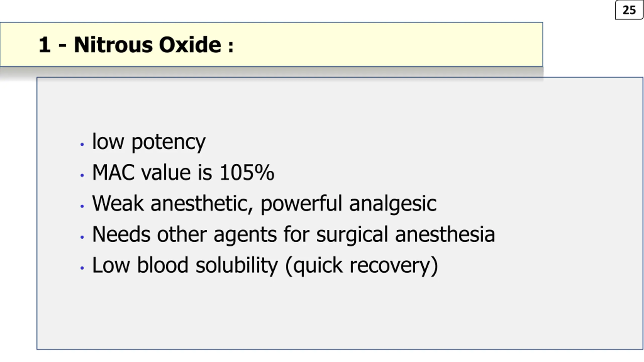Click the bullet dot before "Weak anesthetic"
Image resolution: width=644 pixels, height=362 pixels.
(x=82, y=206)
